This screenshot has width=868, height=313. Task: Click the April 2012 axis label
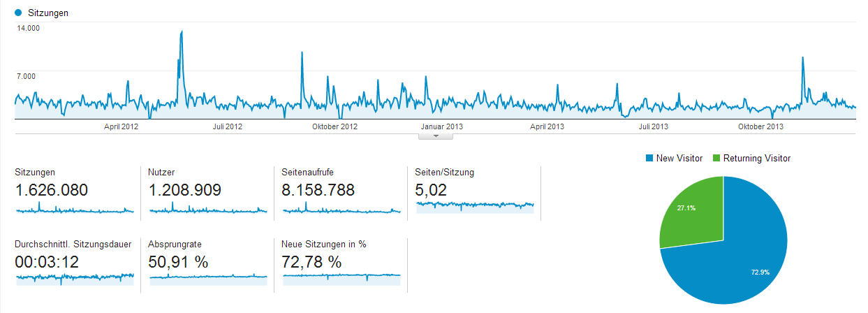pos(122,126)
